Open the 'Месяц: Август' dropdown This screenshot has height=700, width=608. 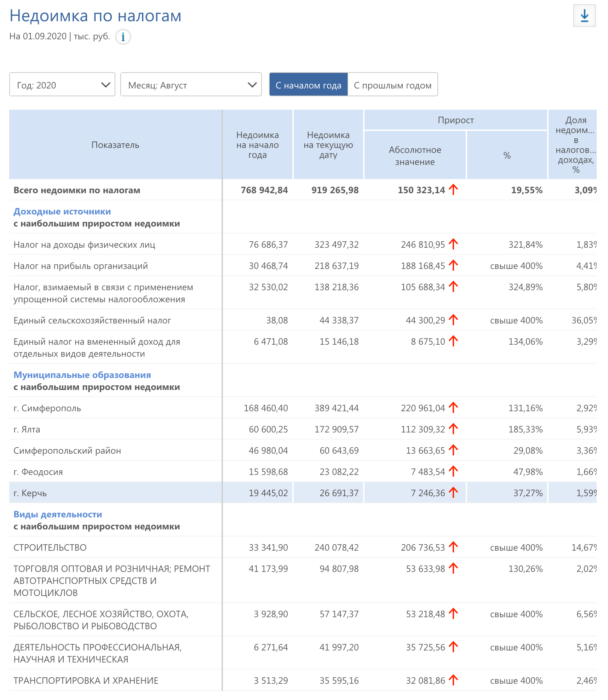pyautogui.click(x=191, y=85)
